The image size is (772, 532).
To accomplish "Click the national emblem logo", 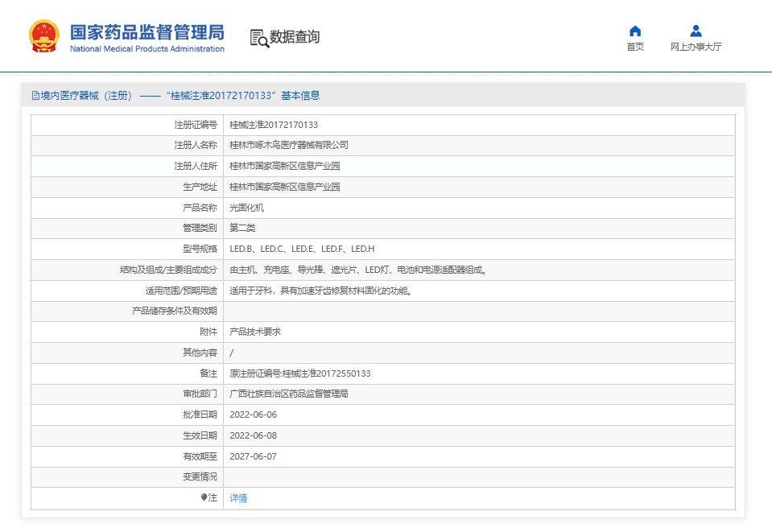I will click(44, 36).
